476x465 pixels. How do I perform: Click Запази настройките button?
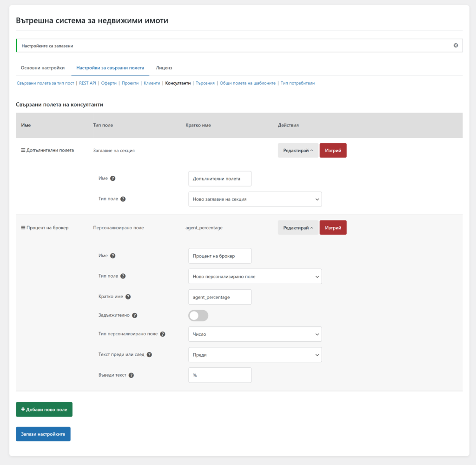tap(43, 434)
